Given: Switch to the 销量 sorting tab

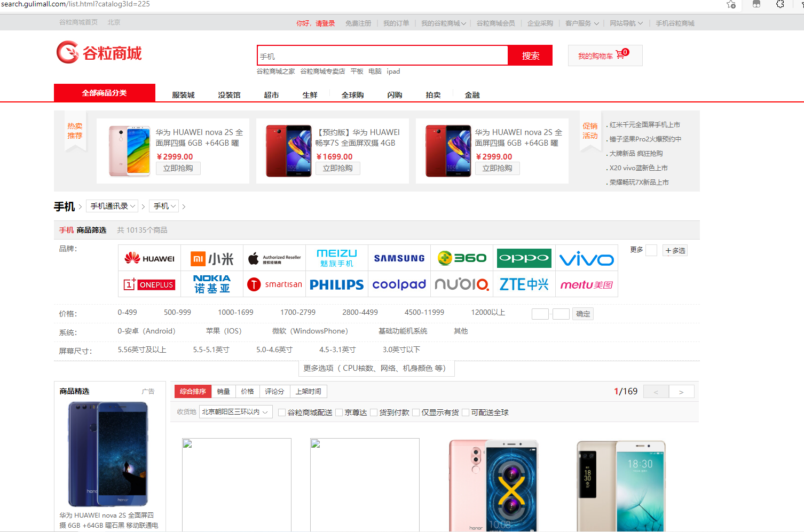Looking at the screenshot, I should point(223,391).
